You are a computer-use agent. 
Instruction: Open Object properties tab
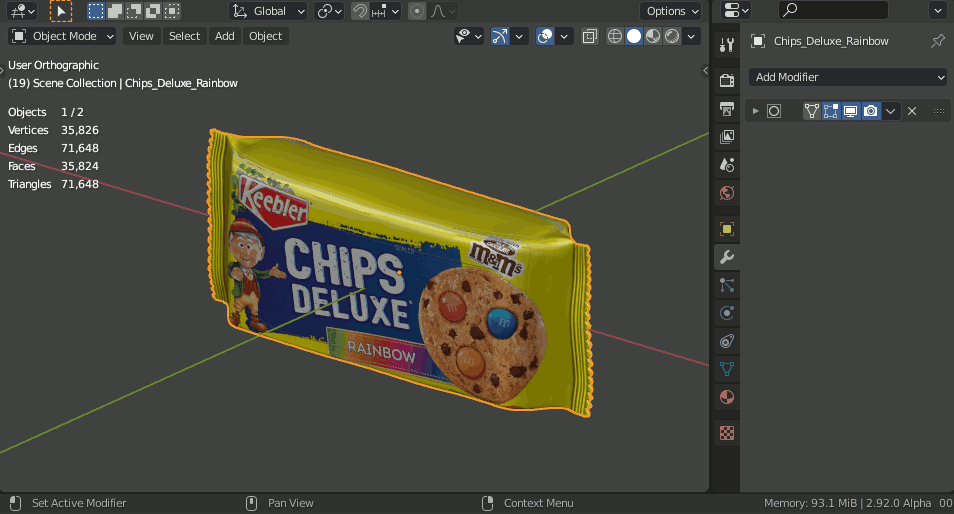[x=726, y=229]
